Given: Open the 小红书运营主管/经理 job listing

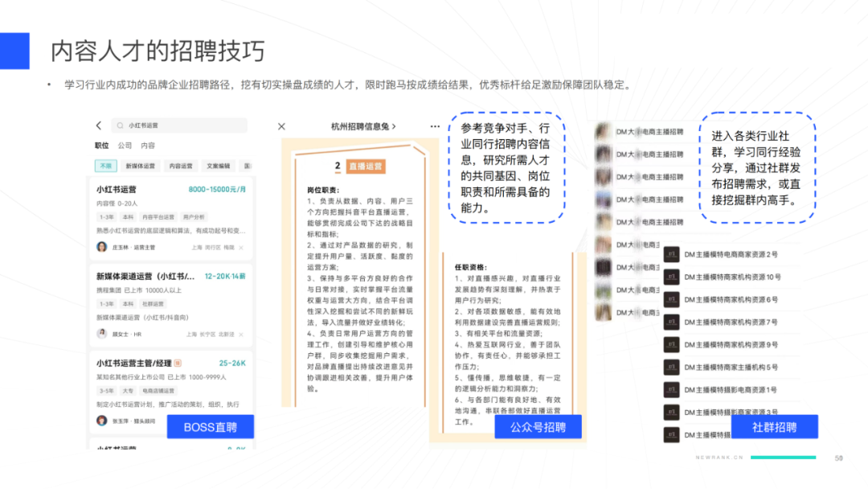Looking at the screenshot, I should pyautogui.click(x=171, y=394).
